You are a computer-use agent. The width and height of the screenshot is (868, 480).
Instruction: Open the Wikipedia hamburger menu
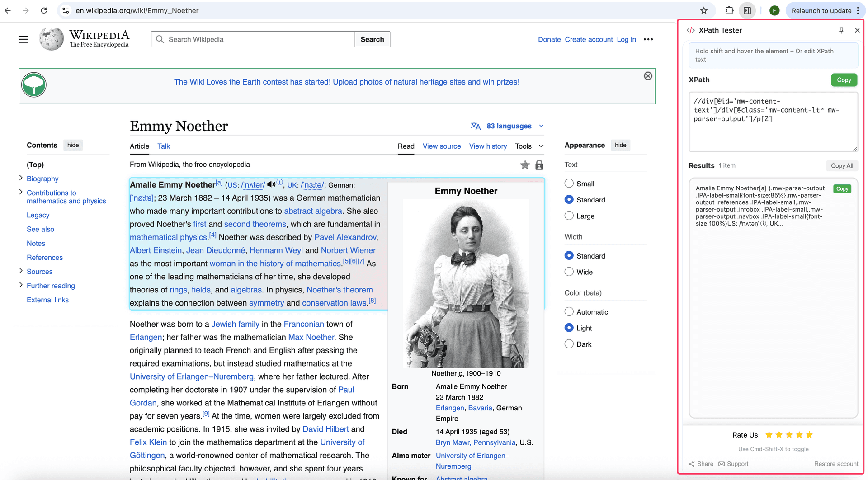[x=24, y=39]
